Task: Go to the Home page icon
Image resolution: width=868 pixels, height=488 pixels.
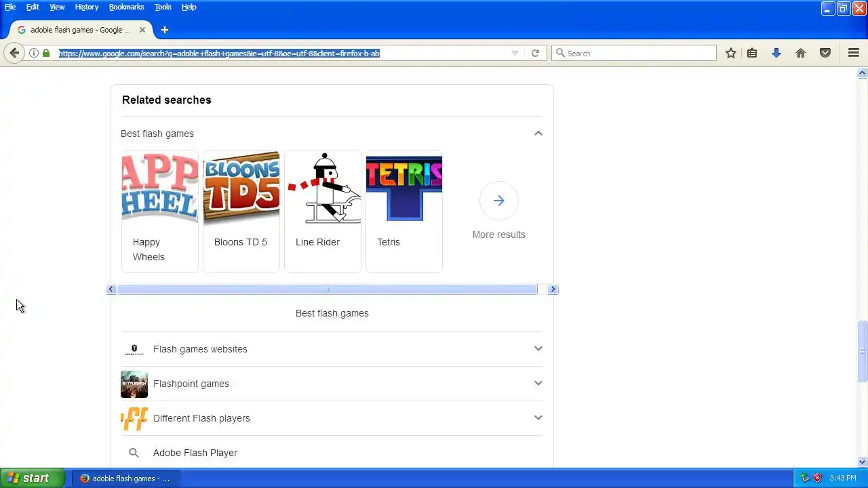Action: tap(801, 53)
